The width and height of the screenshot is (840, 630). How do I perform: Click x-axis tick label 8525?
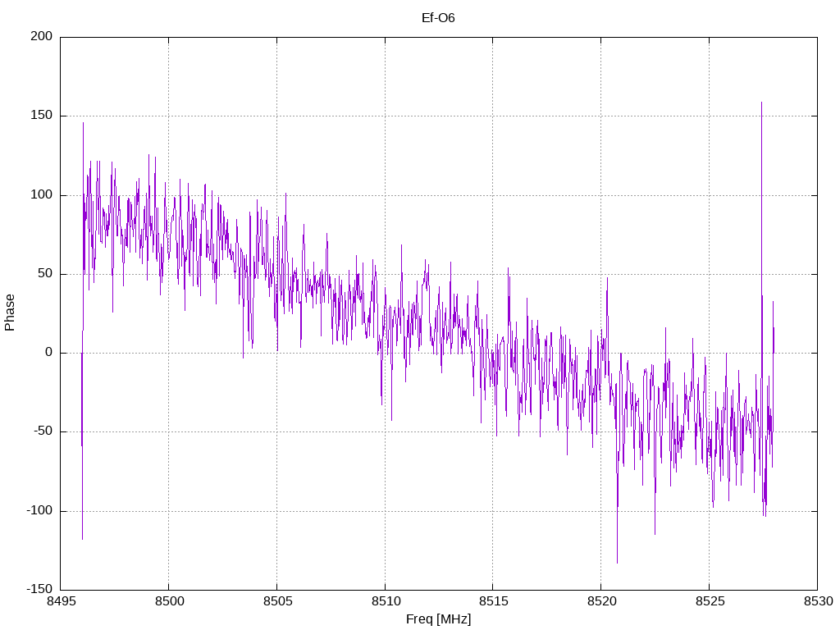click(x=710, y=601)
